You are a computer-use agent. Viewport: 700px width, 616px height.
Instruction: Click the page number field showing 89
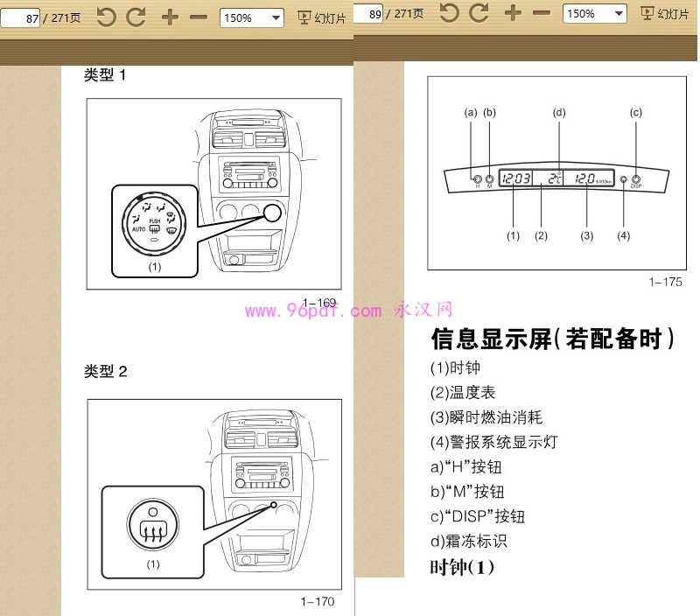pyautogui.click(x=368, y=13)
